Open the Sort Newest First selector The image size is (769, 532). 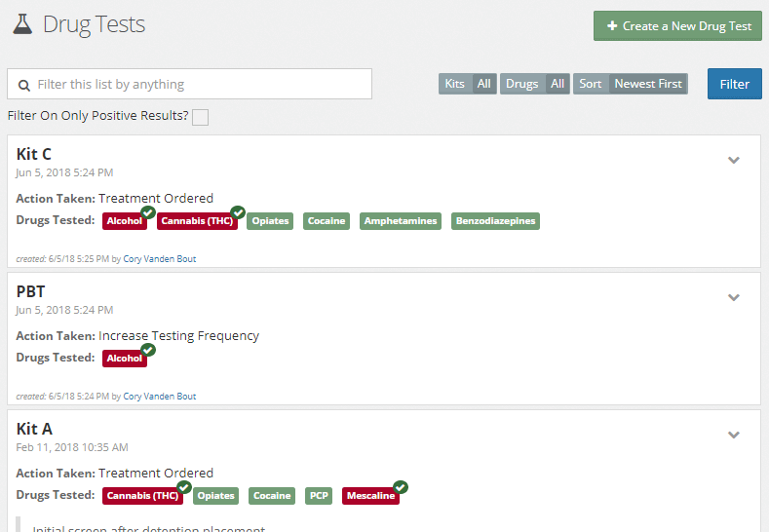pyautogui.click(x=630, y=84)
